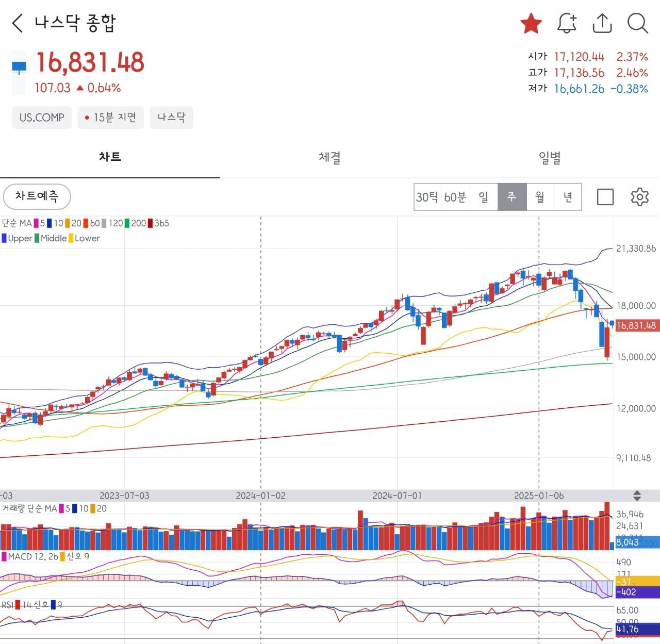
Task: Toggle the red favorite star
Action: click(x=531, y=23)
